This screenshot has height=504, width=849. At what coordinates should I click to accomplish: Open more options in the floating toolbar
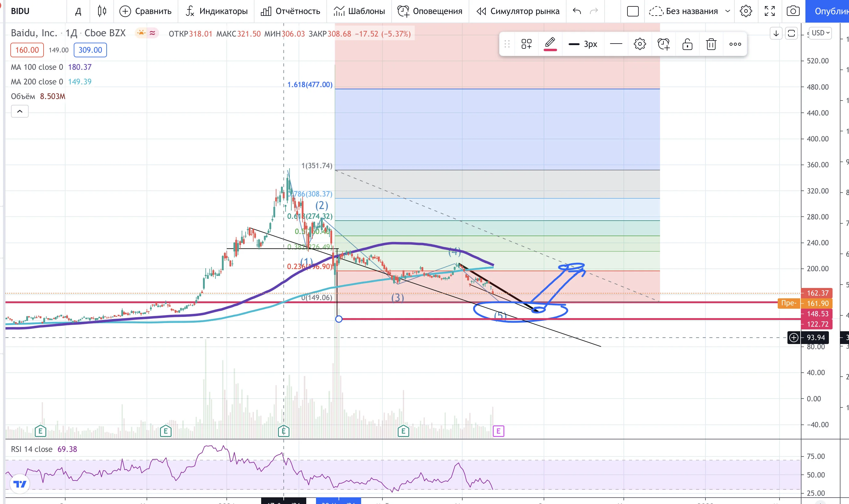pos(735,44)
